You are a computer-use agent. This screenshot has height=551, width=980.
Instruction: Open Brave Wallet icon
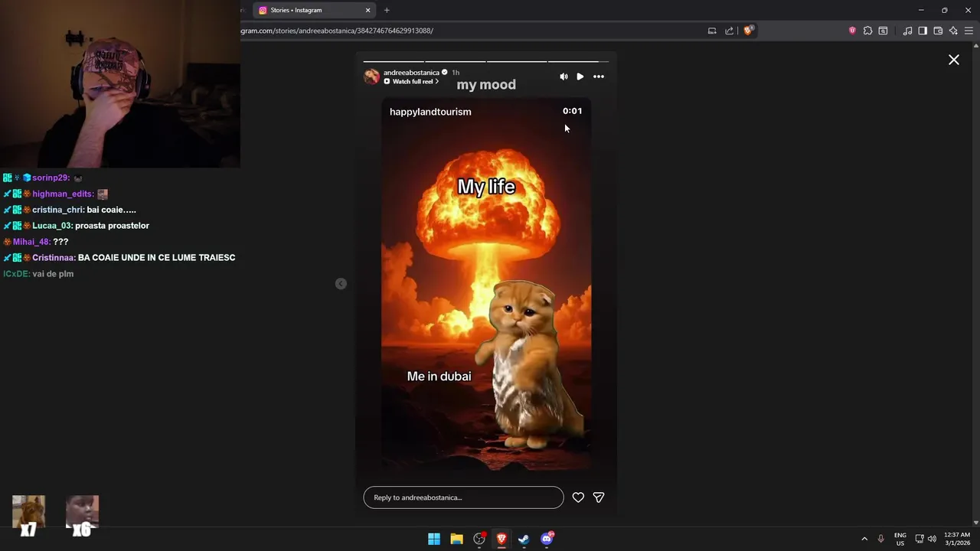(x=938, y=31)
